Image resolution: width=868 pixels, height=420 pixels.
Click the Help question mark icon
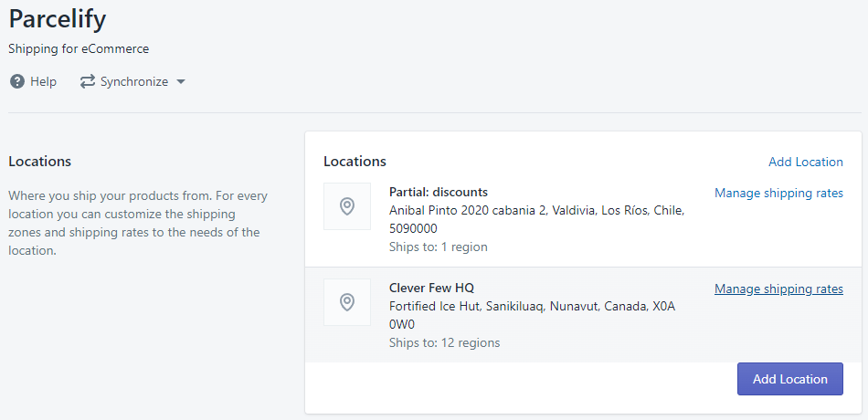pyautogui.click(x=17, y=82)
